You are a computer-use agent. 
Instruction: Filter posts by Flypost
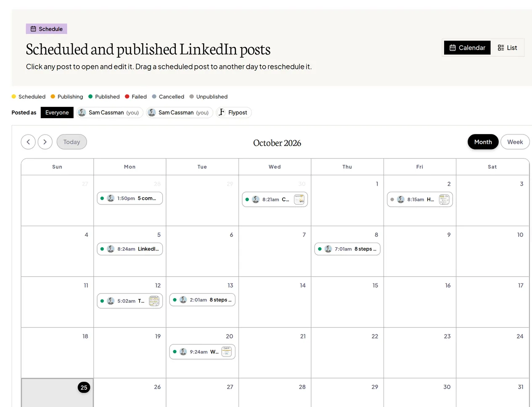pos(233,113)
